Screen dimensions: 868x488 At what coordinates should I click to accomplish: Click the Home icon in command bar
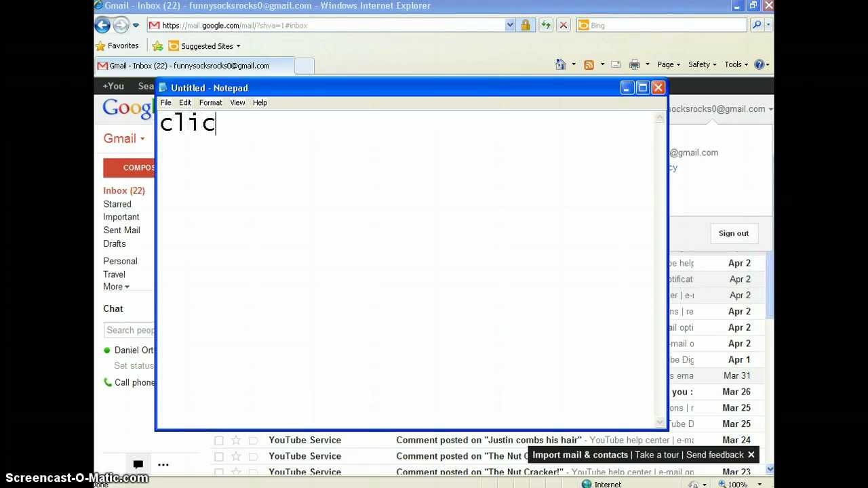[561, 64]
